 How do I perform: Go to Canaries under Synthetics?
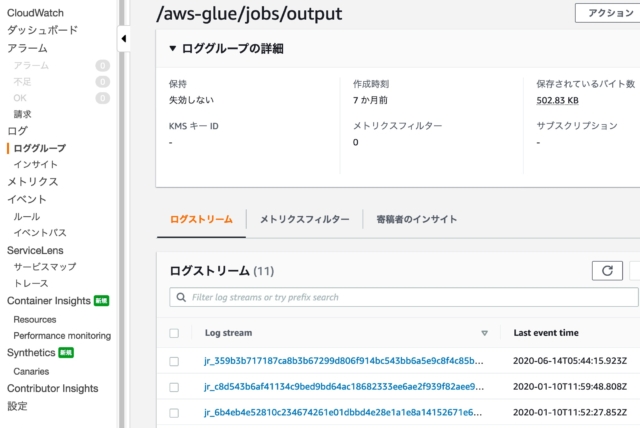[x=31, y=371]
